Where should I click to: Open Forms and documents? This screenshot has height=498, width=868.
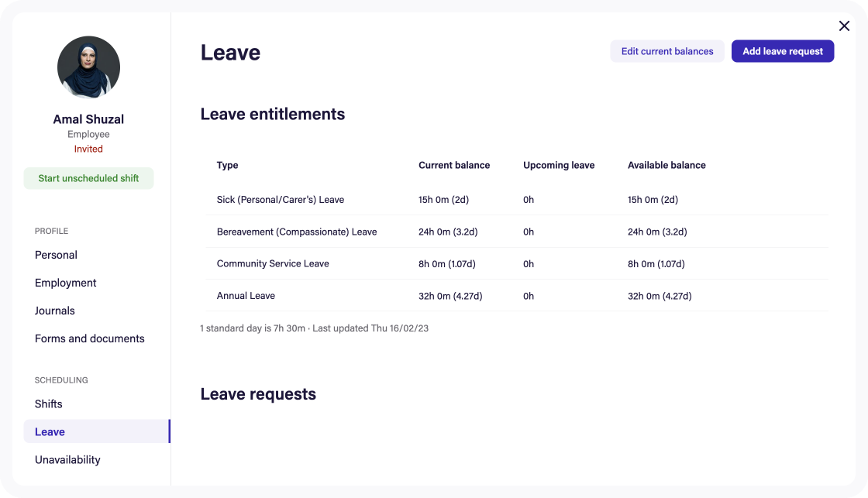tap(89, 338)
